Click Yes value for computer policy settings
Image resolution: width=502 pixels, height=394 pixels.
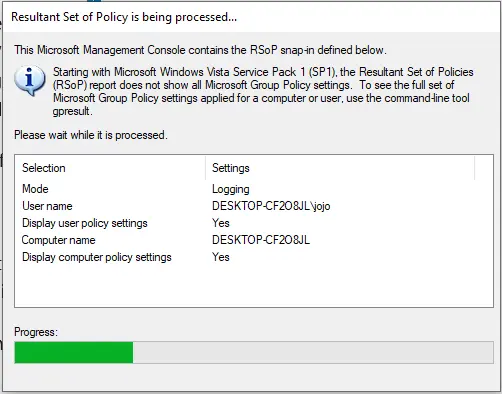tap(221, 257)
